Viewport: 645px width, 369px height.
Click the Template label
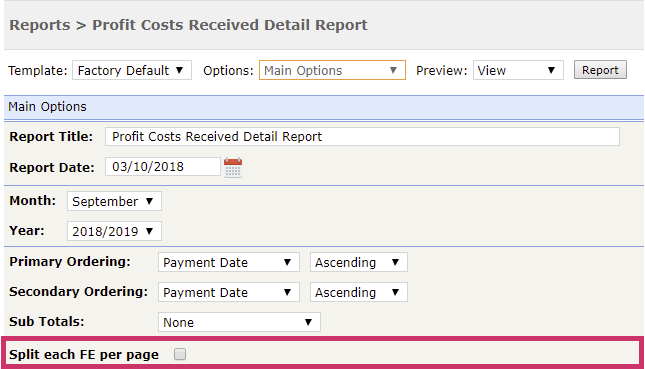click(37, 71)
